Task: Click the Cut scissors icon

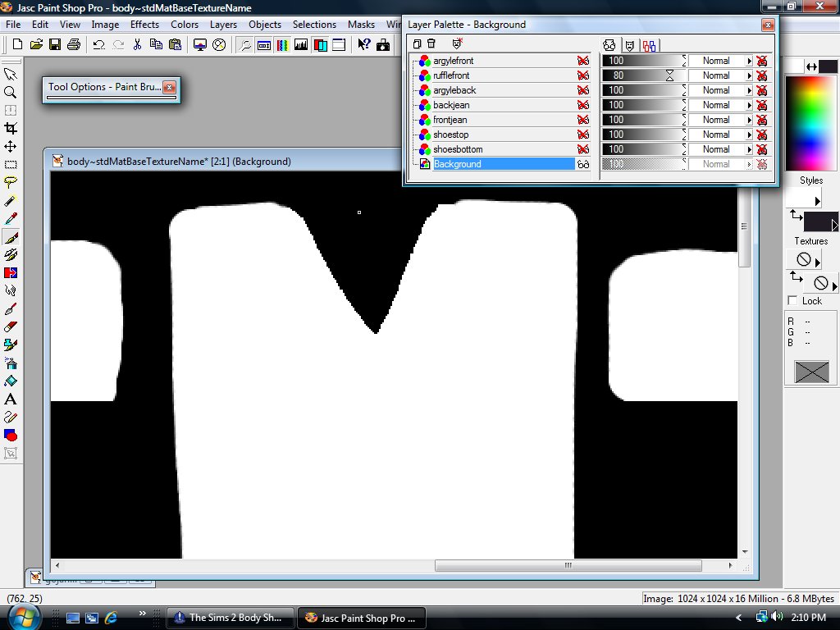Action: tap(137, 44)
